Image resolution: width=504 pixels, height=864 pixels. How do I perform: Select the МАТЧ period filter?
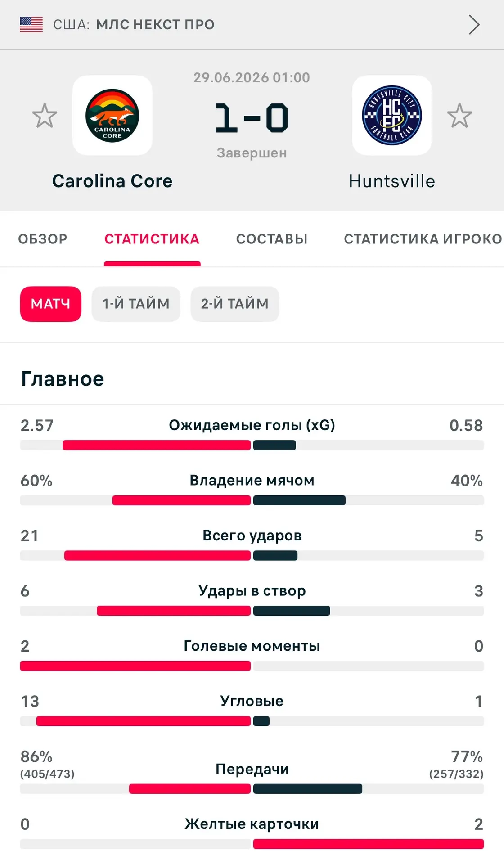click(x=51, y=304)
